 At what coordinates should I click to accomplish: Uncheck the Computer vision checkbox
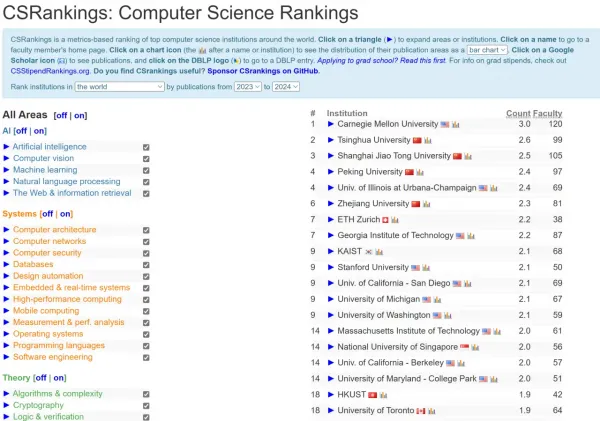pos(146,159)
